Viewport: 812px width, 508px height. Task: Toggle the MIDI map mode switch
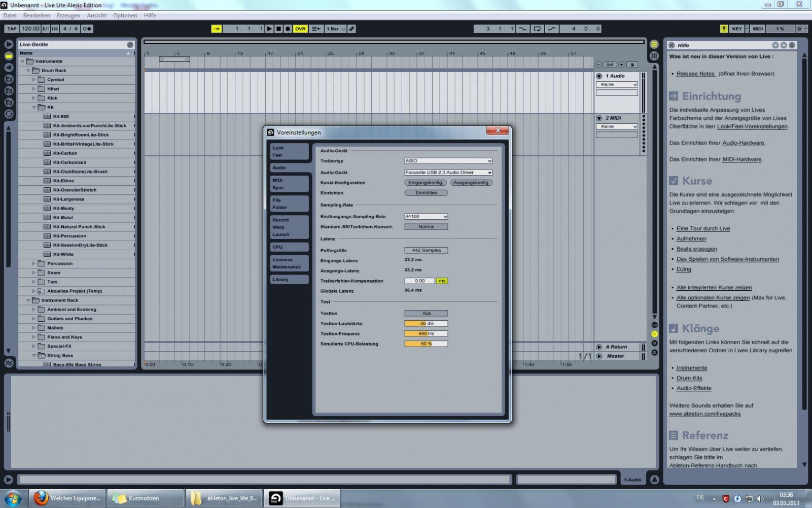[758, 29]
